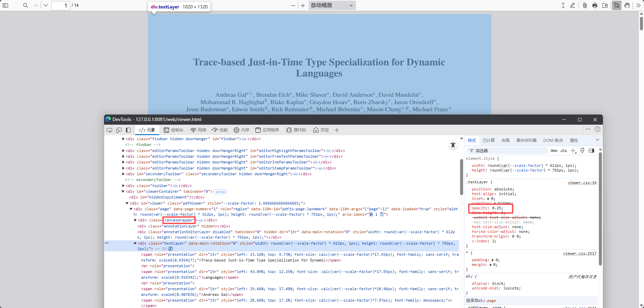This screenshot has height=308, width=644.
Task: Open the find-in-document search icon
Action: [26, 5]
